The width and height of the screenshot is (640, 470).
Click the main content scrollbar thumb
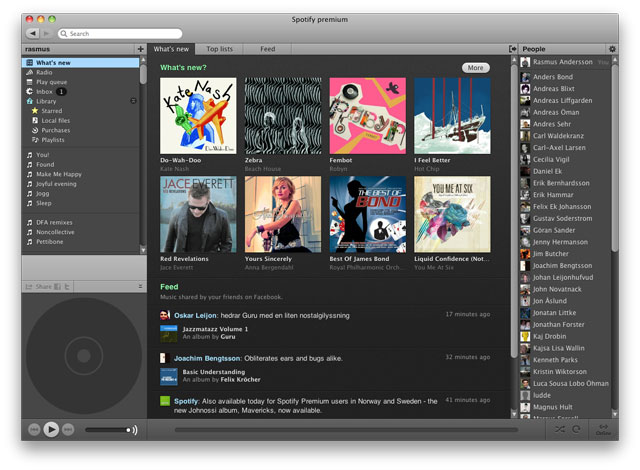coord(514,210)
